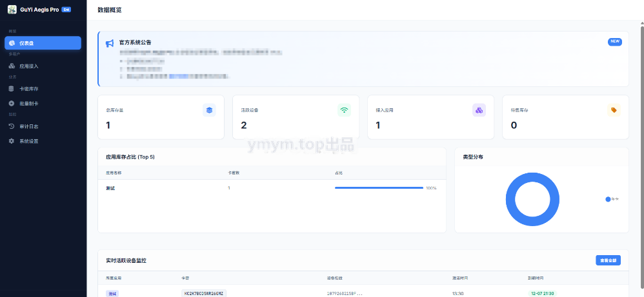
Task: Click the activation time 13:30
Action: click(x=458, y=294)
